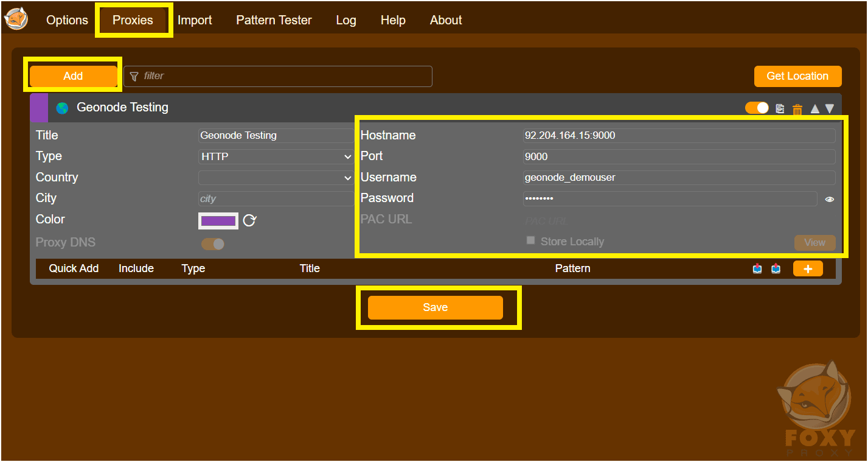Disable the Proxy DNS toggle
This screenshot has height=462, width=868.
click(213, 242)
